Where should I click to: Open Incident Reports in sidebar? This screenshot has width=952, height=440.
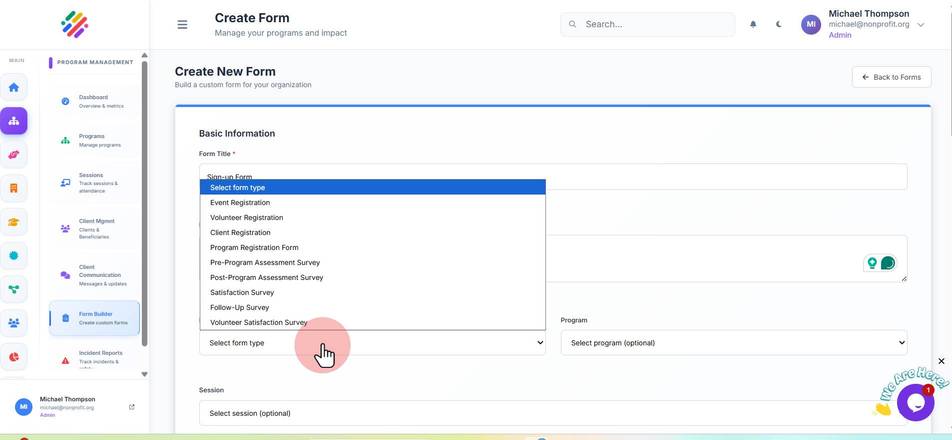(x=94, y=358)
